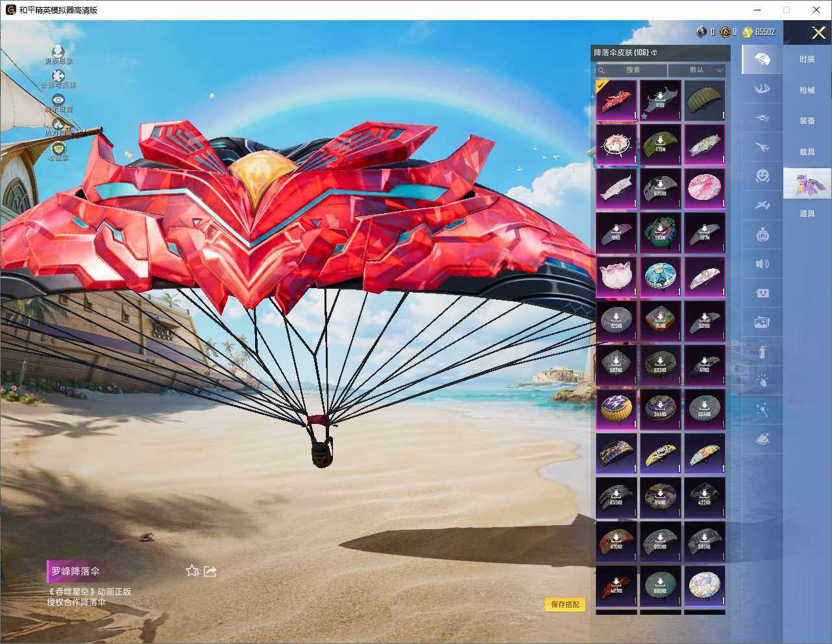Select the pink cat-shaped parachute skin
Viewport: 832px width, 644px height.
pyautogui.click(x=617, y=277)
